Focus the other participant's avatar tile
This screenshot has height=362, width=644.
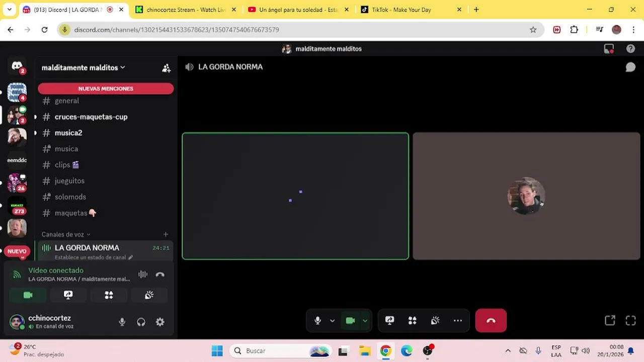tap(526, 196)
